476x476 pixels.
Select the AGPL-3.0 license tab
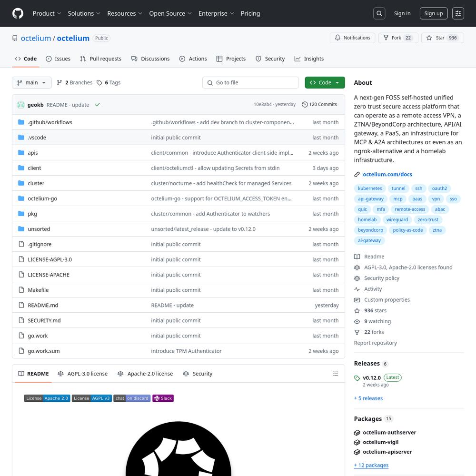82,374
